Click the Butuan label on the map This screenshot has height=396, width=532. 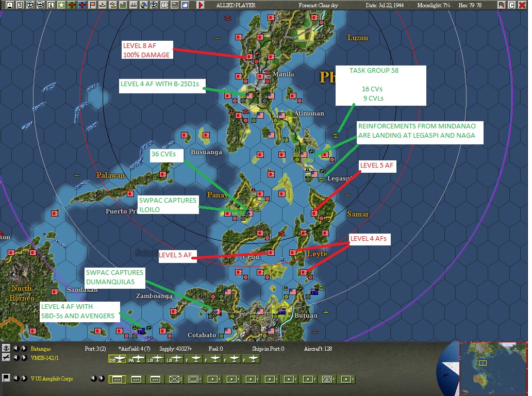[306, 315]
